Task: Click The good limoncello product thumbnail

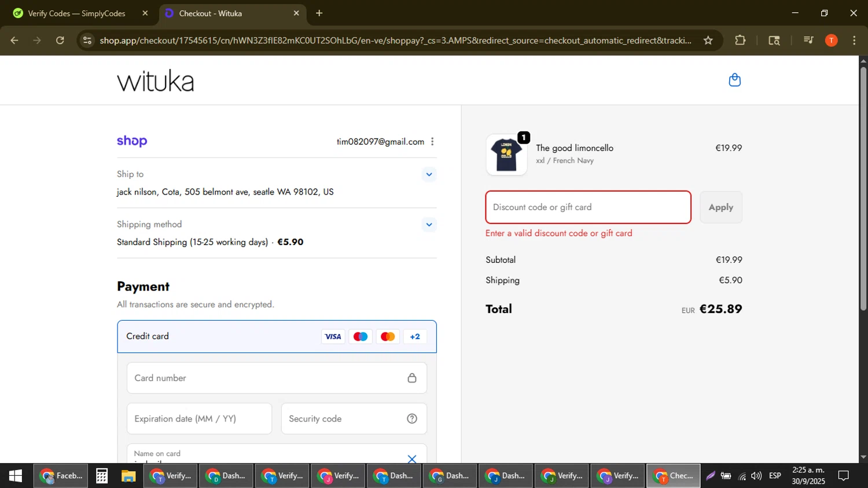Action: click(506, 155)
